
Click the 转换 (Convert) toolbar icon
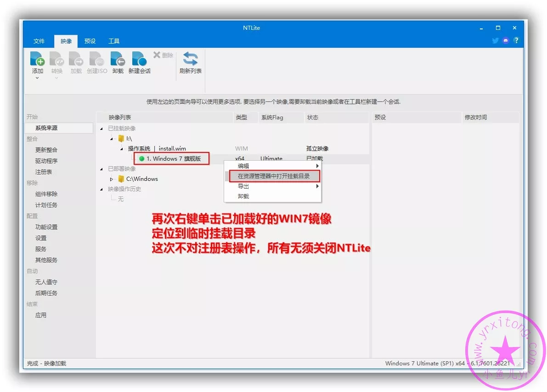click(x=56, y=59)
